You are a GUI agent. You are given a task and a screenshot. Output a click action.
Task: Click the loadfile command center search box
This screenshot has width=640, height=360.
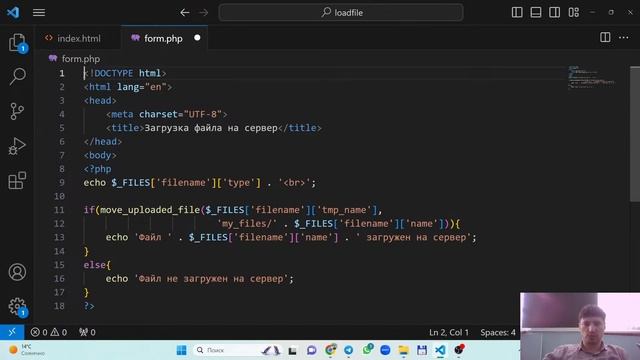tap(341, 13)
